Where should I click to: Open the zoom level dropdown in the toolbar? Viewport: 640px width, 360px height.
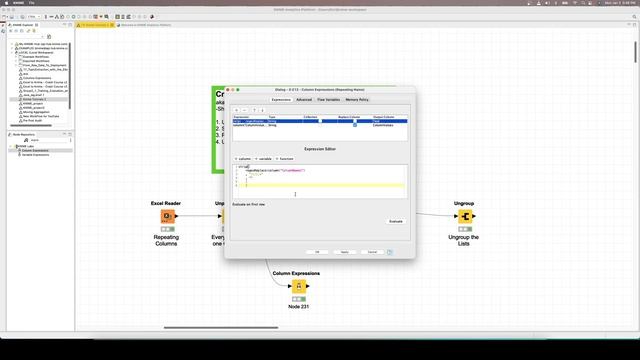click(x=34, y=17)
